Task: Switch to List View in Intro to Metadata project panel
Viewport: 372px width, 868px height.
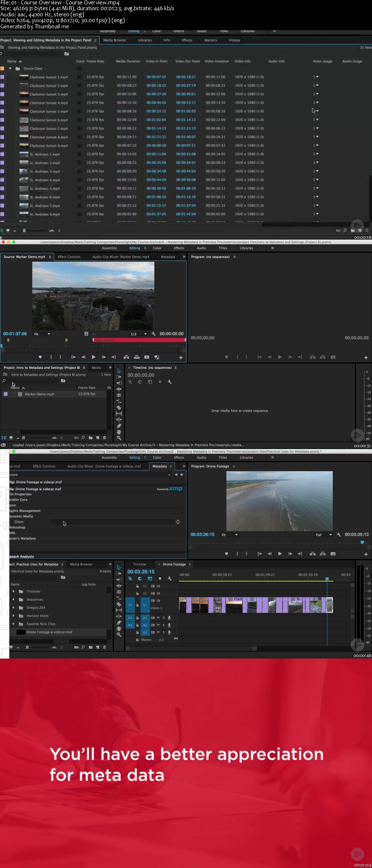Action: tap(4, 438)
